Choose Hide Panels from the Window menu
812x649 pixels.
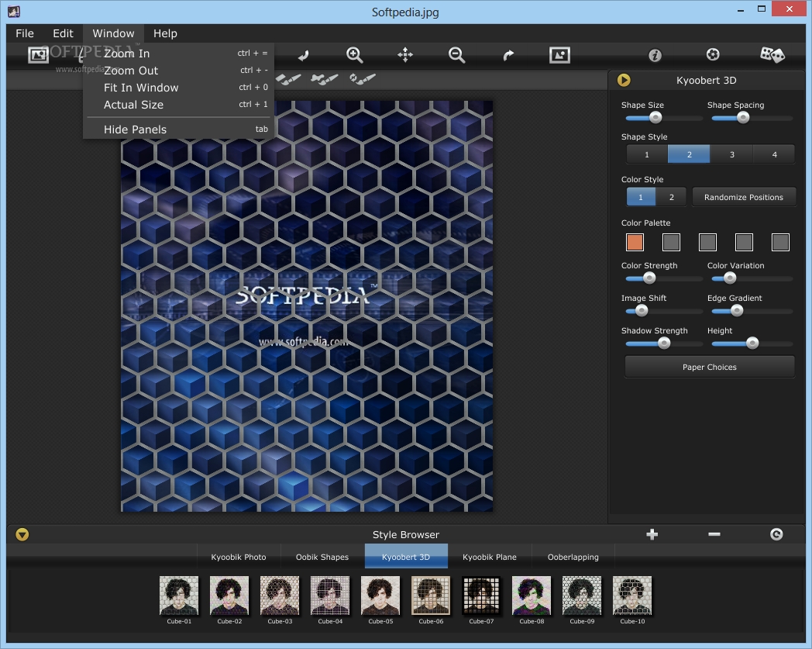pos(178,129)
